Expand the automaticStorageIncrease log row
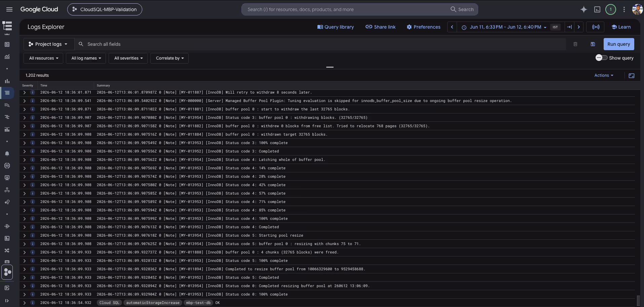The width and height of the screenshot is (644, 307). click(25, 303)
